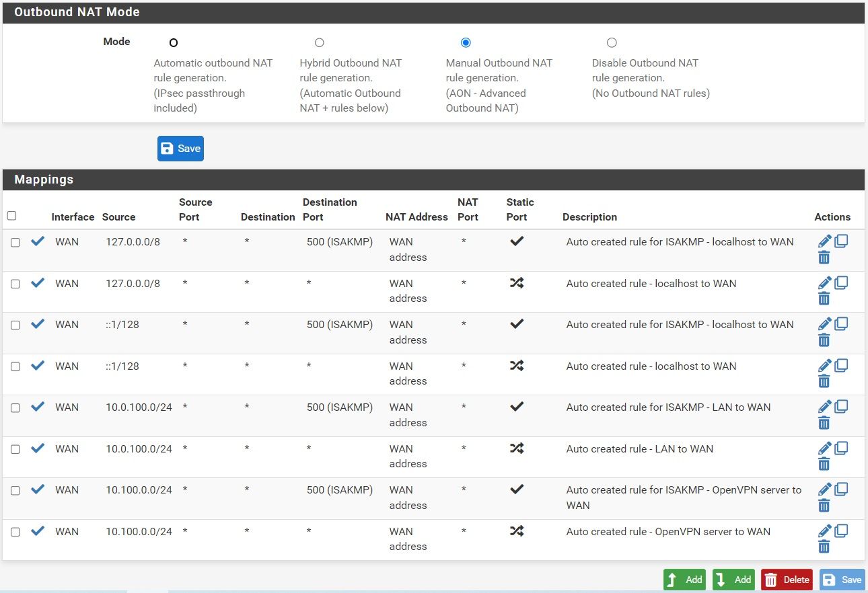
Task: Save the mappings order at bottom
Action: pyautogui.click(x=842, y=580)
